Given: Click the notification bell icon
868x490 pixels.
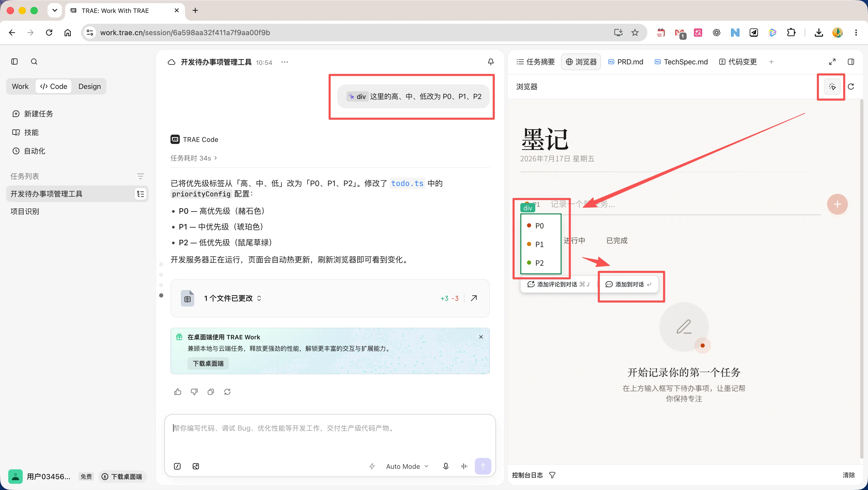Looking at the screenshot, I should point(491,62).
